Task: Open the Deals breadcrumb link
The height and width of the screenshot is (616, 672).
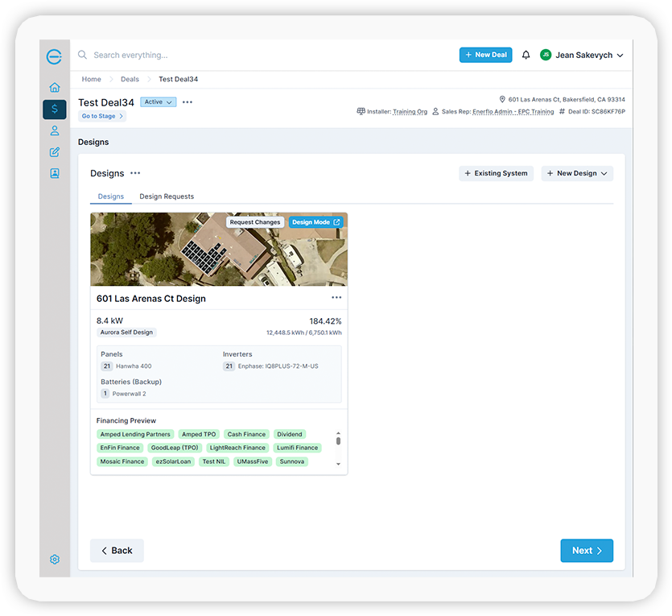Action: (x=130, y=79)
